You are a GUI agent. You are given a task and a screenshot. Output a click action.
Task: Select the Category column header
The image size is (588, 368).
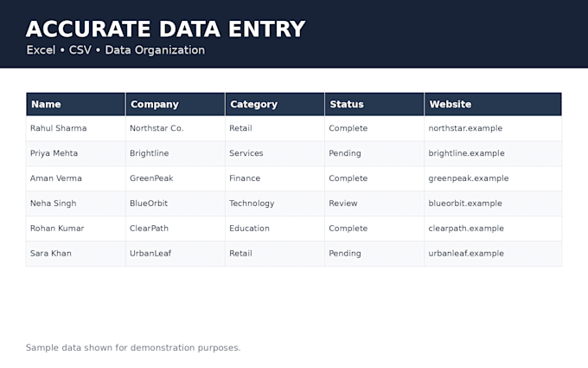tap(275, 104)
